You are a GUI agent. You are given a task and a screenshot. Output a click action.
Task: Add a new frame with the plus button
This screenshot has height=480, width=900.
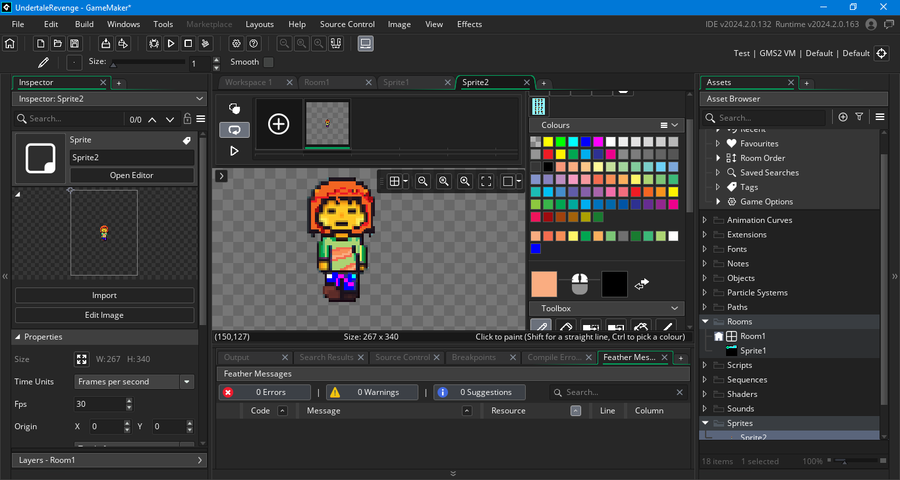[278, 124]
